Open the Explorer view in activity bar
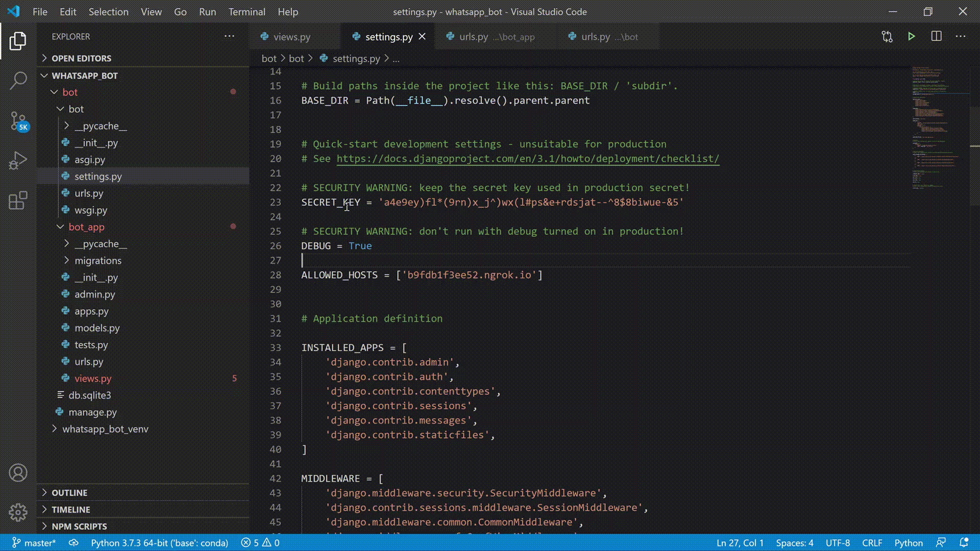Viewport: 980px width, 551px height. [18, 41]
